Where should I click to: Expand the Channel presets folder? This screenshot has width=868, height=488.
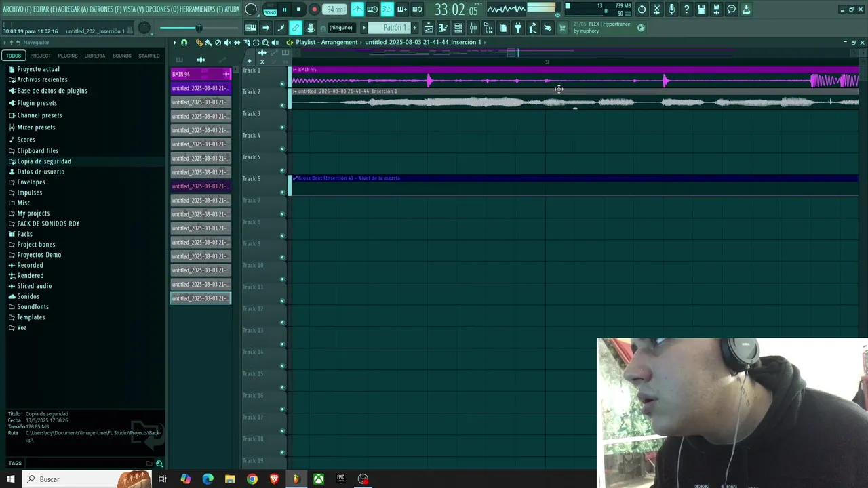pyautogui.click(x=39, y=115)
